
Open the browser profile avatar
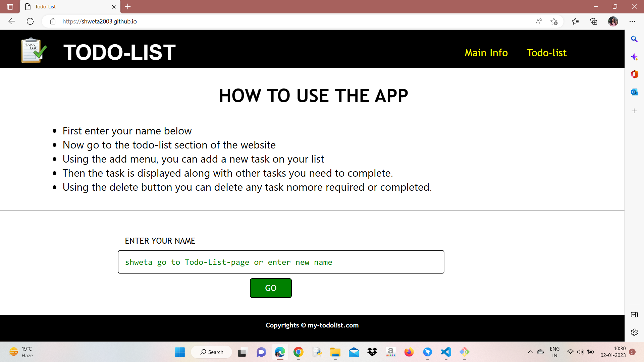[613, 21]
